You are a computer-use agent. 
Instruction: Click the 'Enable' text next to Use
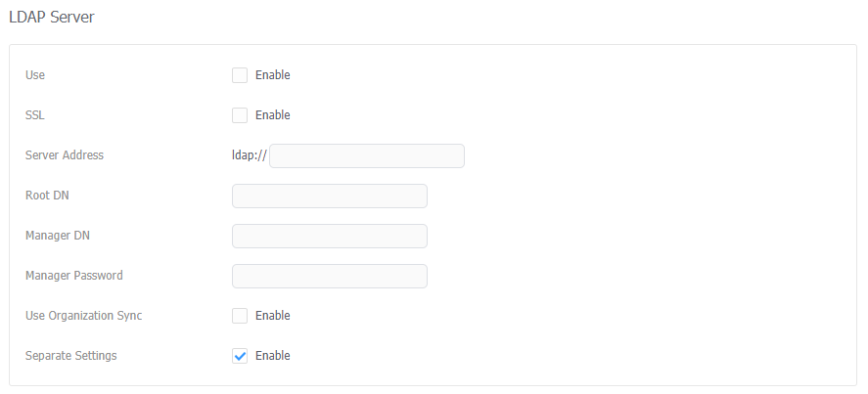[x=272, y=75]
